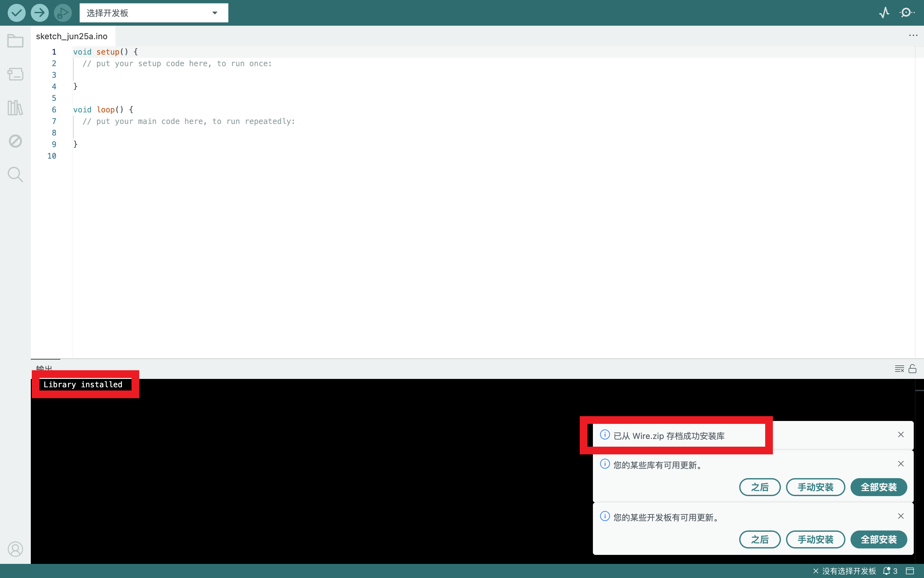Click the void setup() code line
Image resolution: width=924 pixels, height=578 pixels.
pyautogui.click(x=105, y=52)
